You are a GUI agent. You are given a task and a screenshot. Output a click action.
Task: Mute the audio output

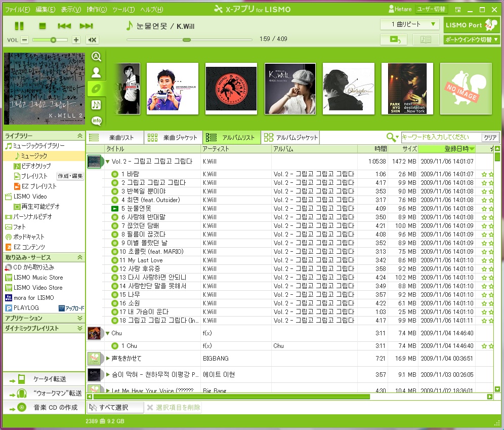click(92, 40)
